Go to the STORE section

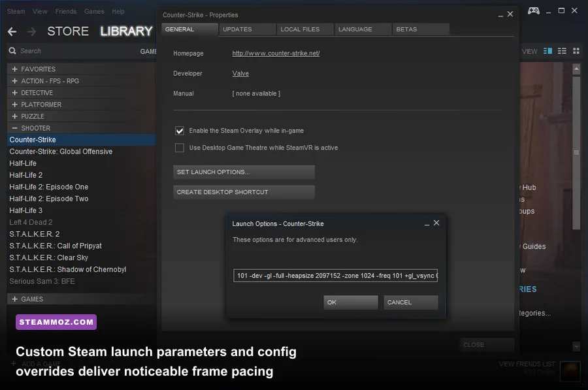(68, 31)
